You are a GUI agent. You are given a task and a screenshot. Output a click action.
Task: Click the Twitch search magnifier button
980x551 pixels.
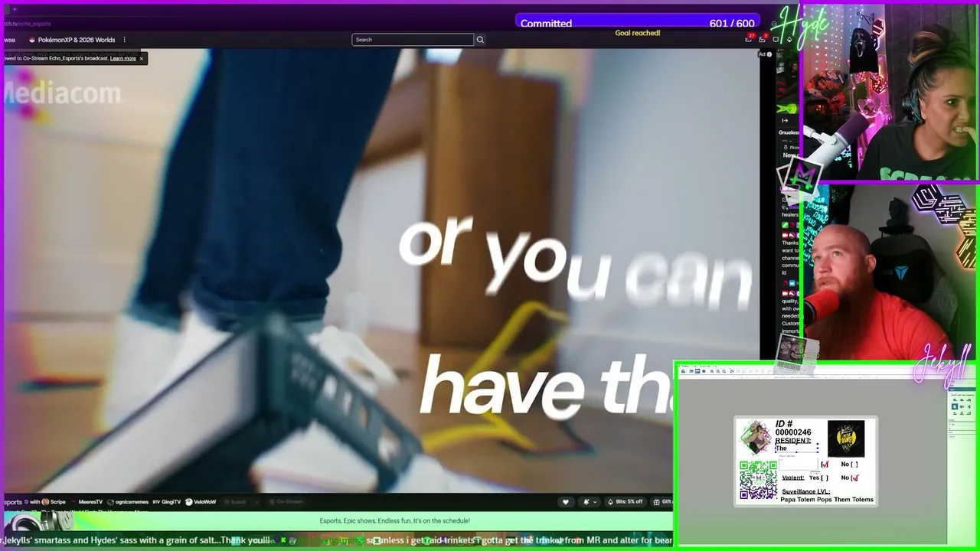pyautogui.click(x=480, y=40)
